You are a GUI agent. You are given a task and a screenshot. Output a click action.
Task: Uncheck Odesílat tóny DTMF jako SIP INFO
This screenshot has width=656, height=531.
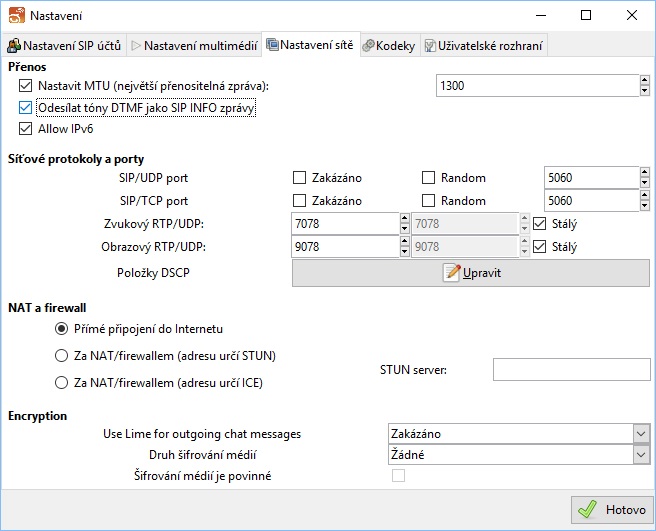(x=25, y=108)
